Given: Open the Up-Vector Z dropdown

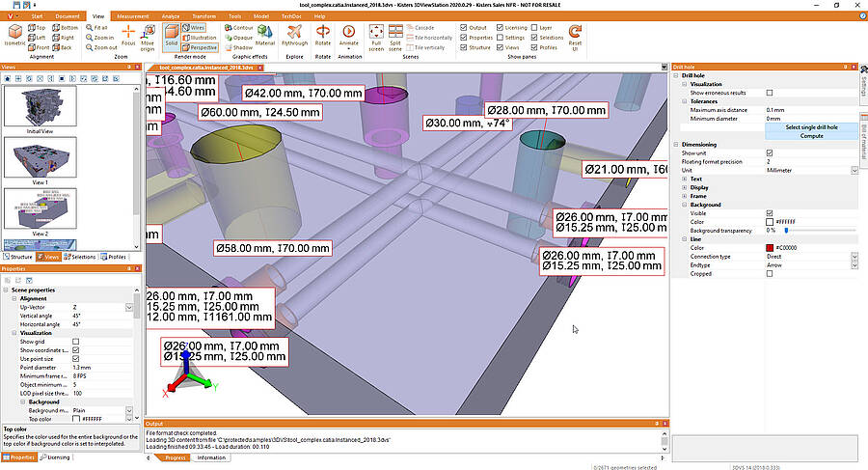Looking at the screenshot, I should (129, 307).
